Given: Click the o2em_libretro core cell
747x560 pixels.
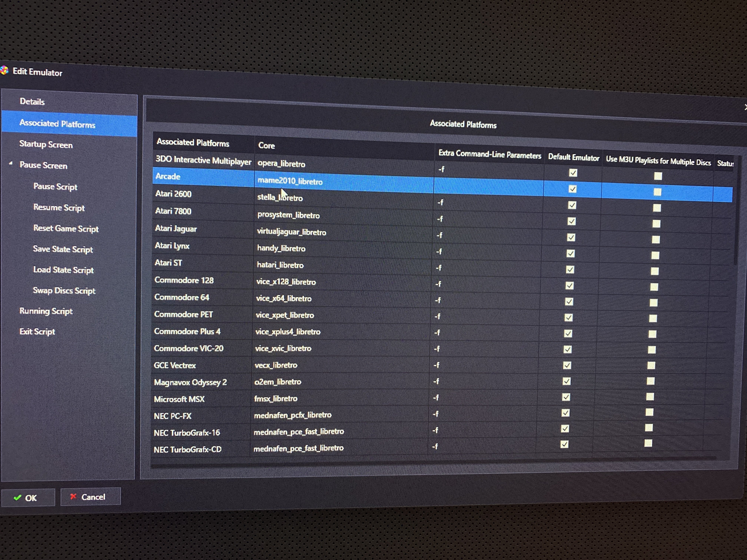Looking at the screenshot, I should click(340, 382).
